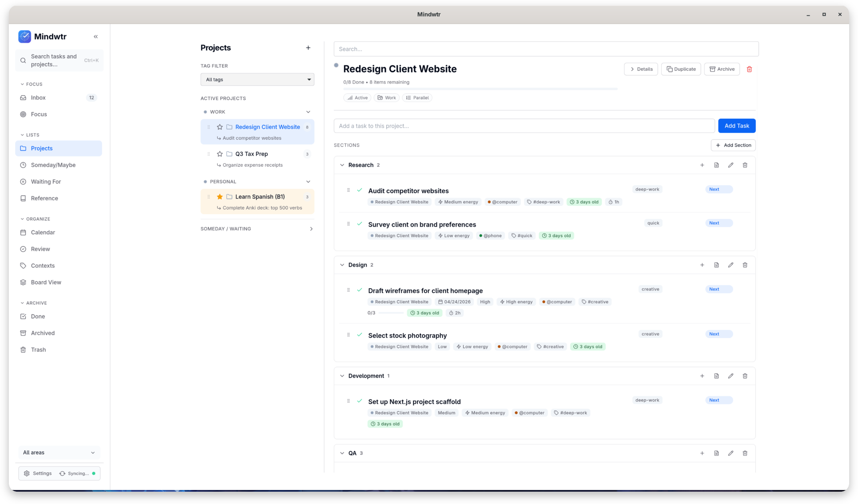Open notes icon for Design section

(x=716, y=265)
